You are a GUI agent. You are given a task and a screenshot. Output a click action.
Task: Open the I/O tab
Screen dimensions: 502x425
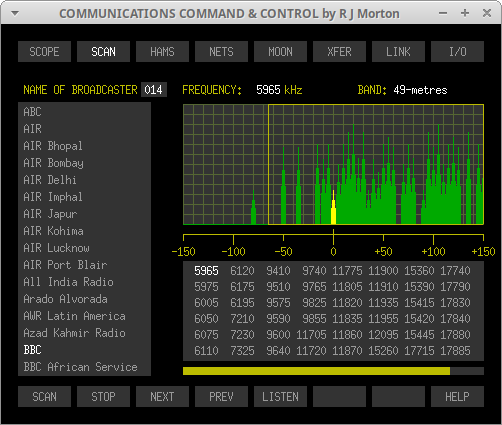457,52
